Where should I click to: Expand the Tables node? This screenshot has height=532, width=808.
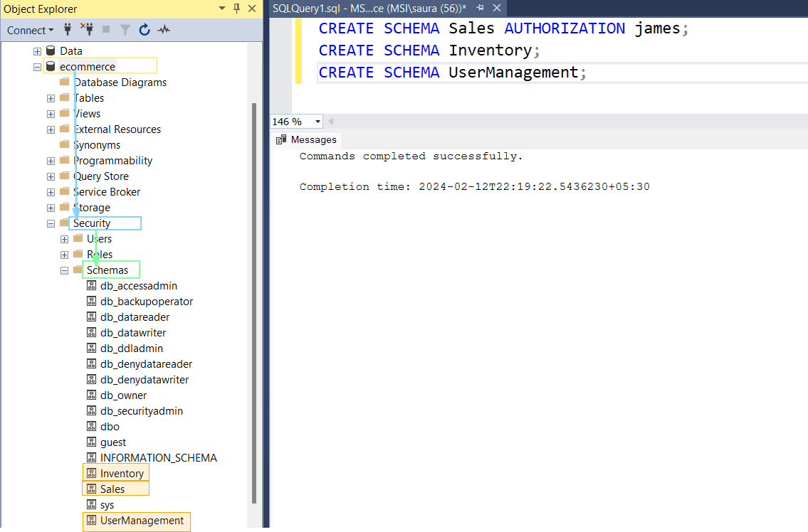[50, 97]
